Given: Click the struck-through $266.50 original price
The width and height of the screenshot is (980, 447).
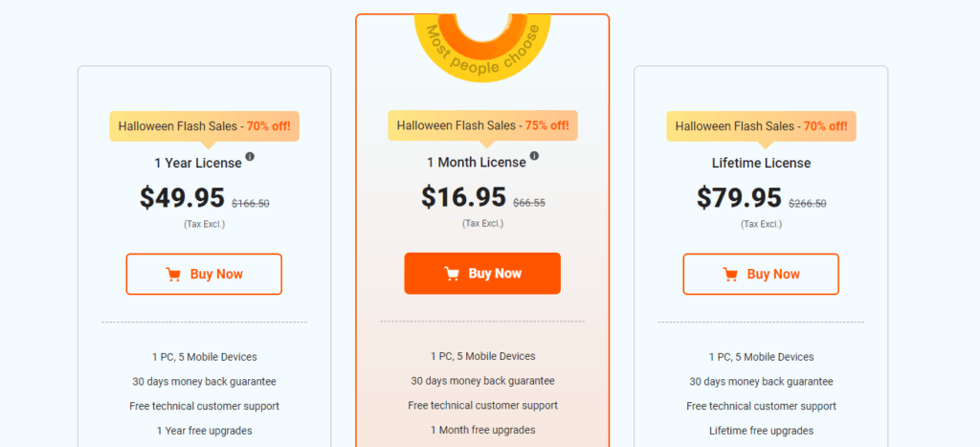Looking at the screenshot, I should click(808, 203).
